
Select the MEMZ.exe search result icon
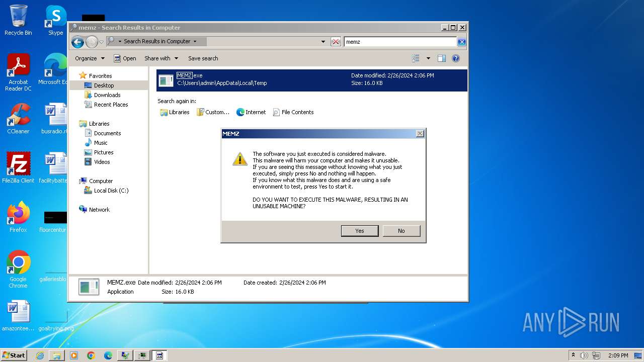[x=166, y=80]
